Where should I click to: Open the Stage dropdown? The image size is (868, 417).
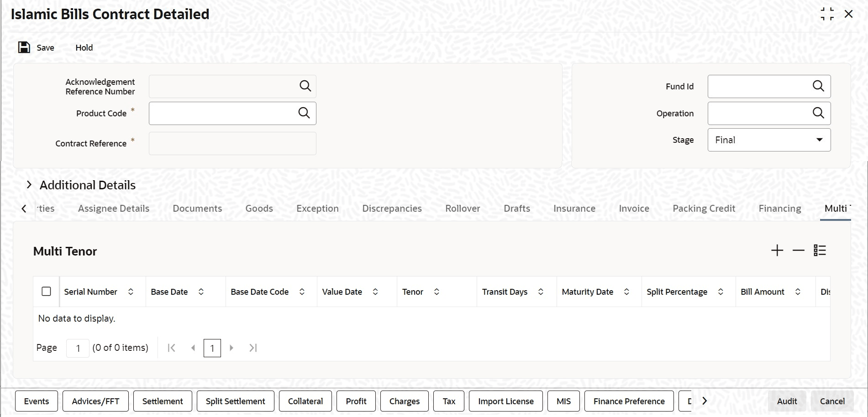pos(769,140)
